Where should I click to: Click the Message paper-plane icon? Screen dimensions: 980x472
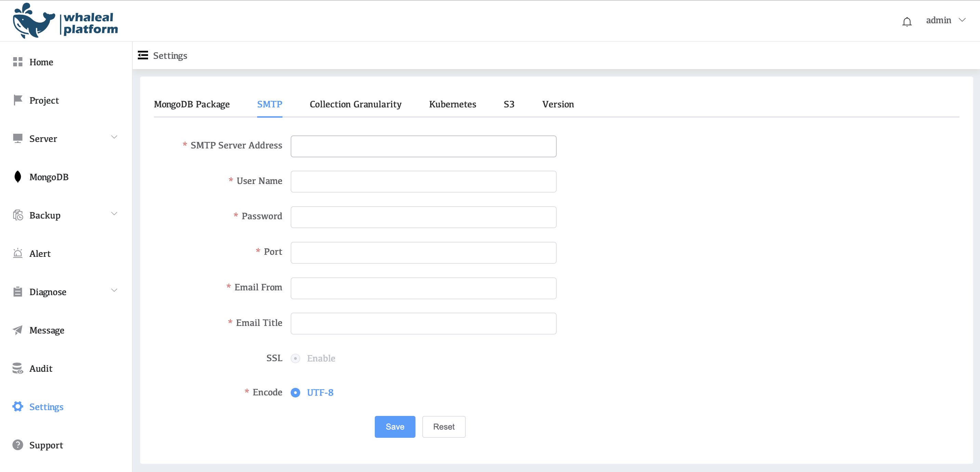pos(18,330)
